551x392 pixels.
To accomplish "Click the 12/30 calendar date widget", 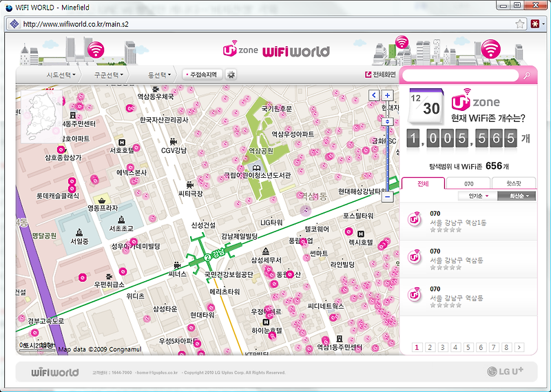I will point(426,107).
